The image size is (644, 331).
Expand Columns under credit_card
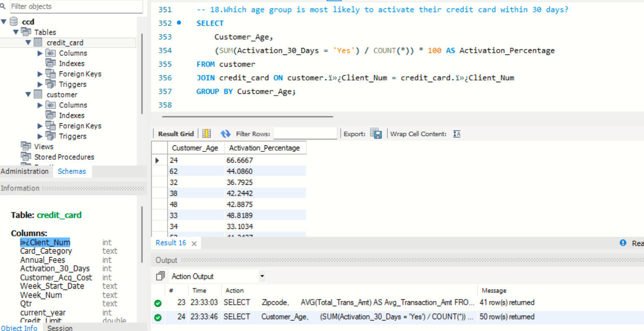click(x=40, y=53)
